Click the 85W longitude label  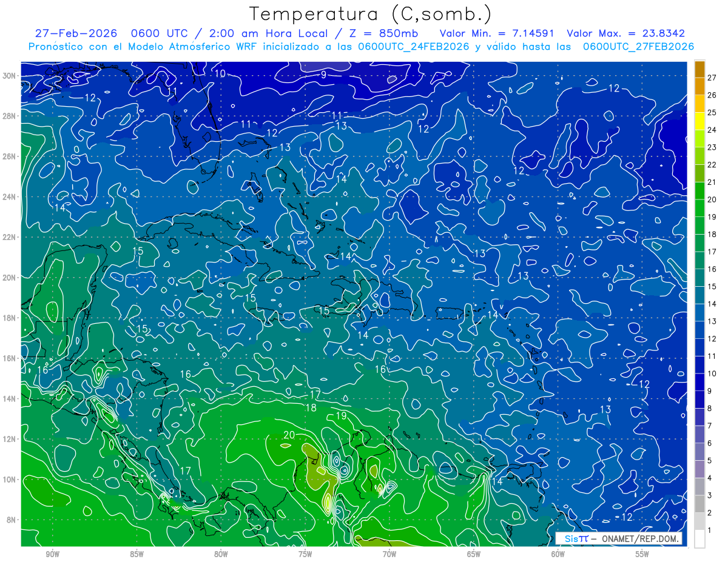(x=136, y=554)
